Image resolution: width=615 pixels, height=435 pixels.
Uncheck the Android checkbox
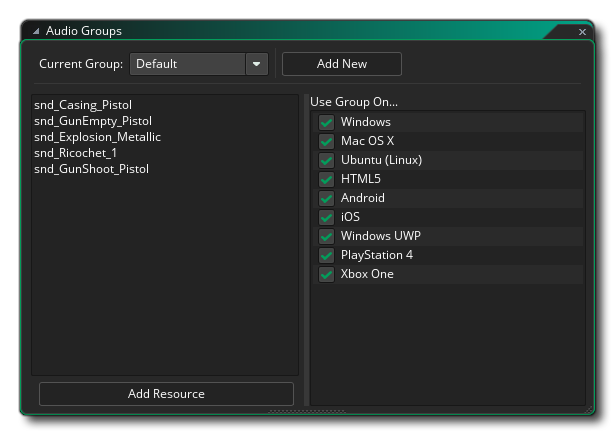point(326,198)
